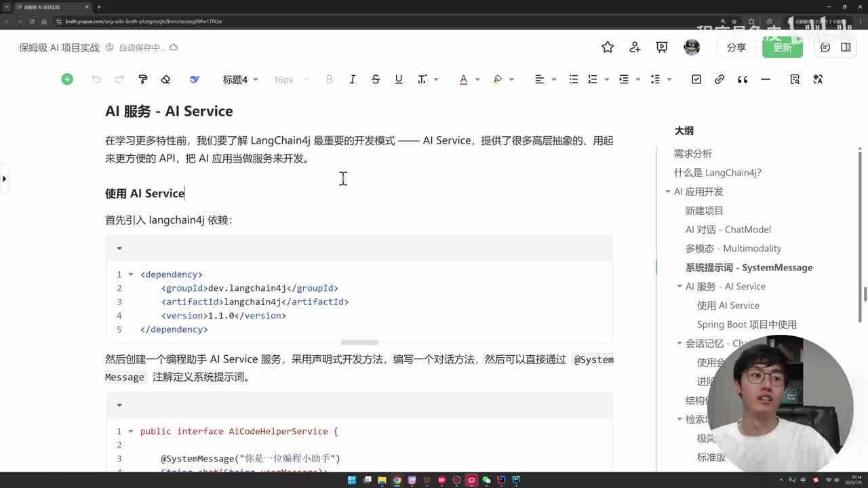The width and height of the screenshot is (868, 488).
Task: Toggle italic formatting
Action: tap(353, 79)
